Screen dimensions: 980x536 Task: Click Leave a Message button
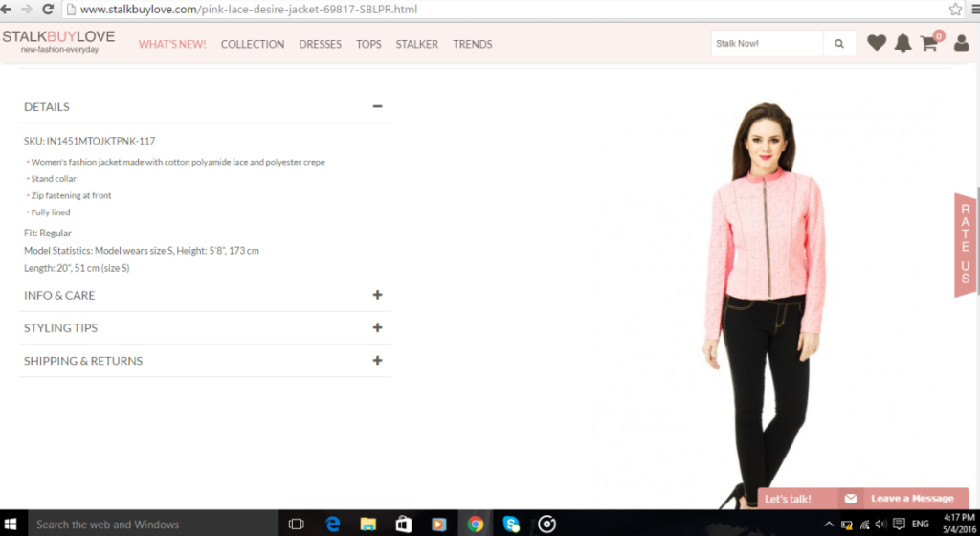point(912,499)
